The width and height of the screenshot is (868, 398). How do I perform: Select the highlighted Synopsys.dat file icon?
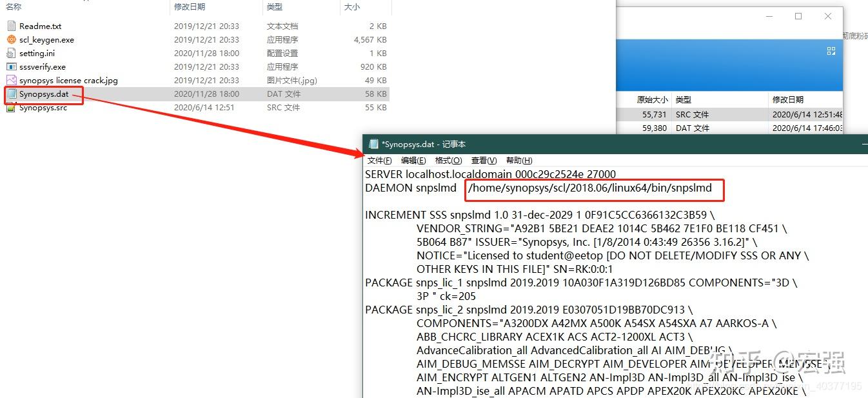click(x=12, y=94)
